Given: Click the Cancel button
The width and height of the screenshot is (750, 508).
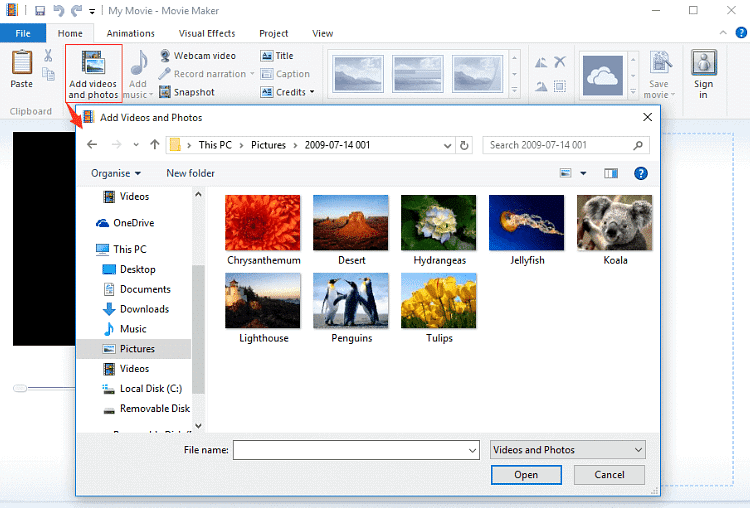Looking at the screenshot, I should [609, 475].
